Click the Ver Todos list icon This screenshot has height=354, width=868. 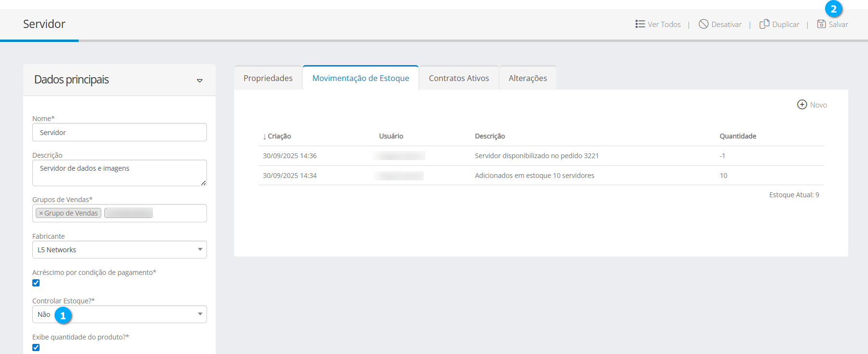point(640,24)
